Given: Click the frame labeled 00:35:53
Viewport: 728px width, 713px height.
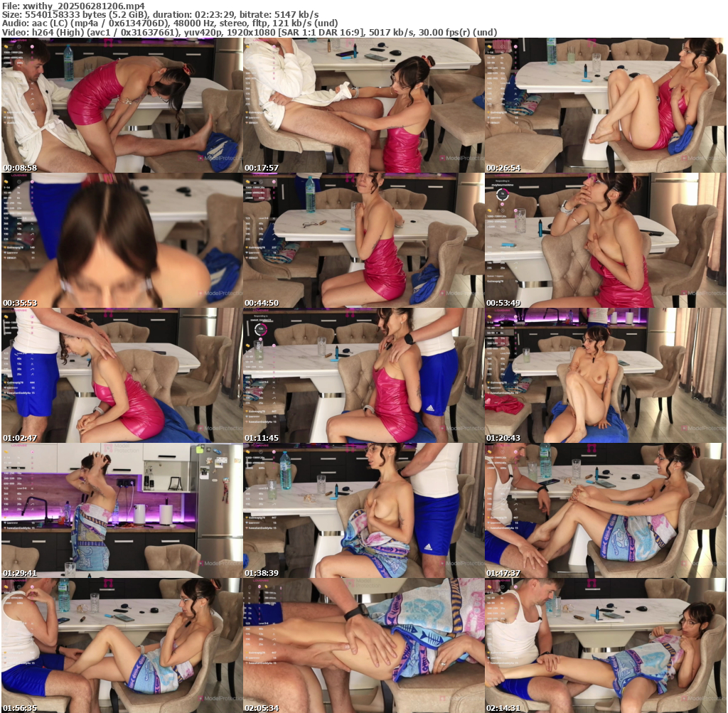Looking at the screenshot, I should click(122, 240).
